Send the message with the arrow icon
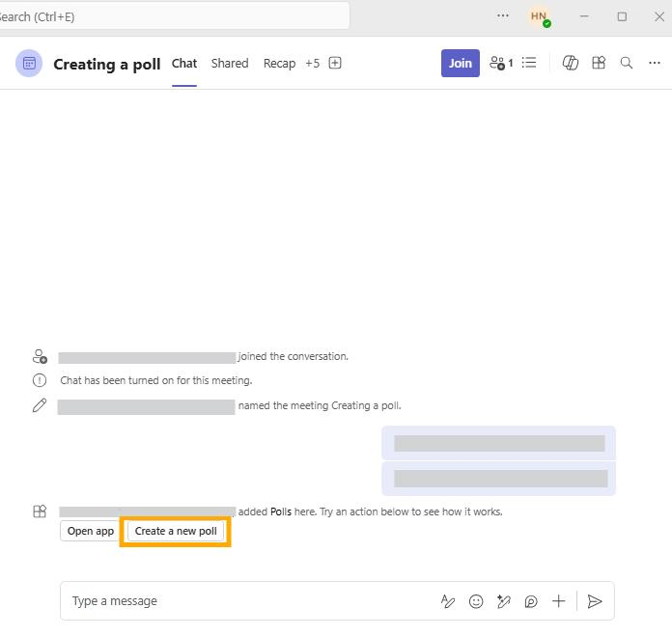Screen dimensions: 672x636 595,601
